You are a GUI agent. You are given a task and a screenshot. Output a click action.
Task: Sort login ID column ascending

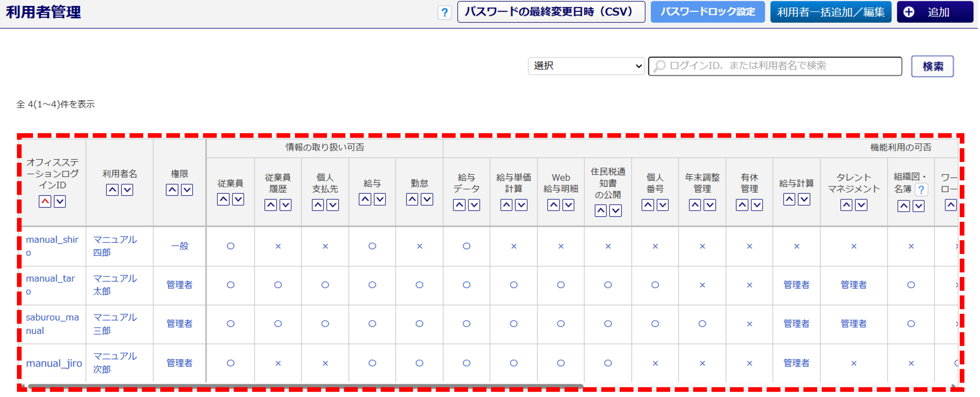click(45, 202)
